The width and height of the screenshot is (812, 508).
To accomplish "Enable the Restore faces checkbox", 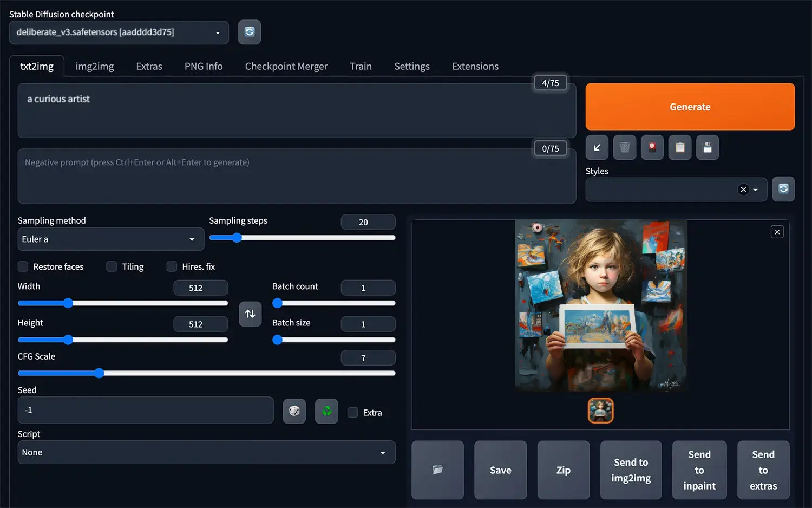I will point(23,266).
